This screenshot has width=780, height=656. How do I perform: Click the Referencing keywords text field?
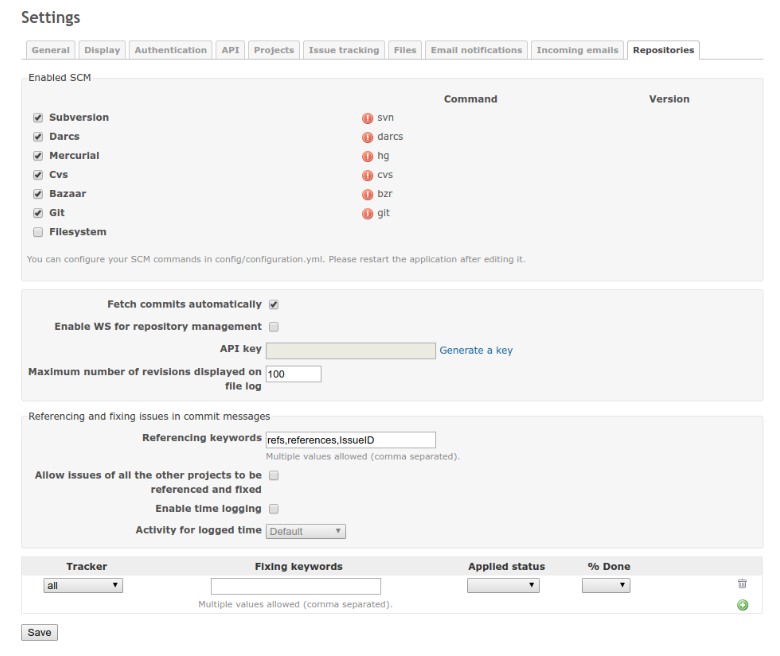pyautogui.click(x=350, y=440)
